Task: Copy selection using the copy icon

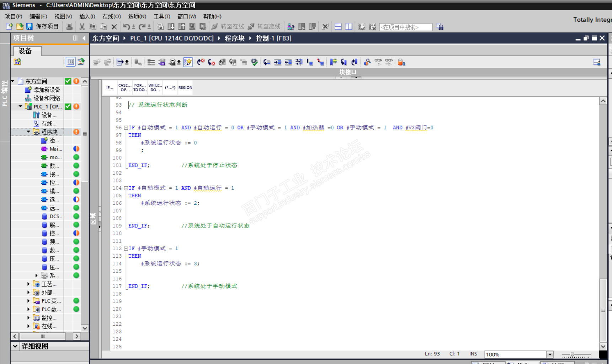Action: point(93,27)
